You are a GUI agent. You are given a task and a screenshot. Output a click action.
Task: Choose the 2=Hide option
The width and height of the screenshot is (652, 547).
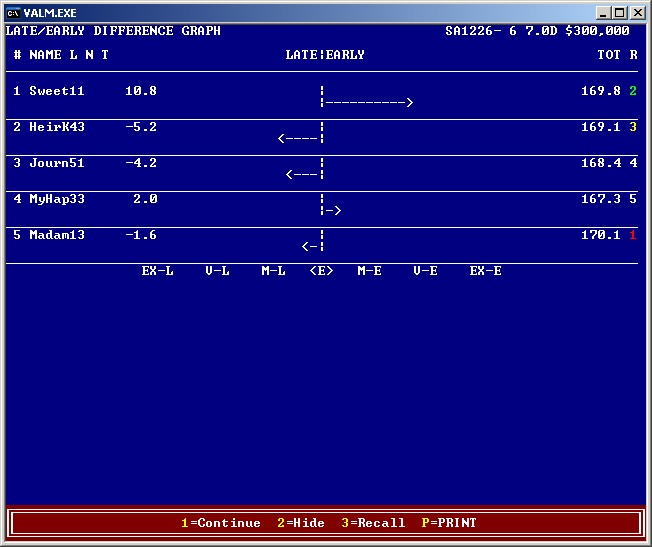pos(301,523)
